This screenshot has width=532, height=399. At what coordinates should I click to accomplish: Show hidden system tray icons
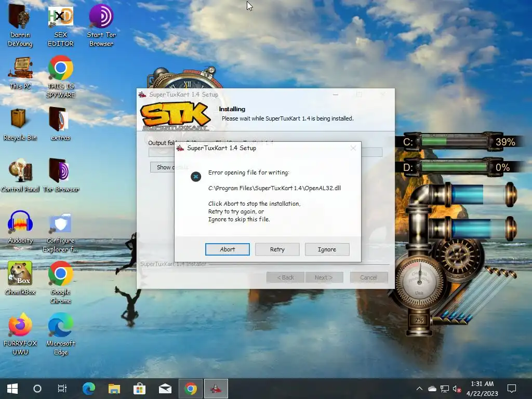419,389
